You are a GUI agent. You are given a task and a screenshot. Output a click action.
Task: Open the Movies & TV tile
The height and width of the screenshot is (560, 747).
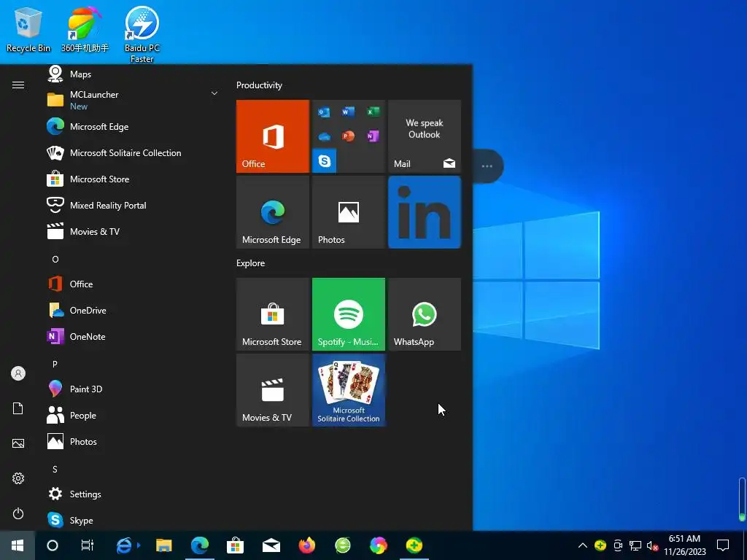pyautogui.click(x=273, y=390)
